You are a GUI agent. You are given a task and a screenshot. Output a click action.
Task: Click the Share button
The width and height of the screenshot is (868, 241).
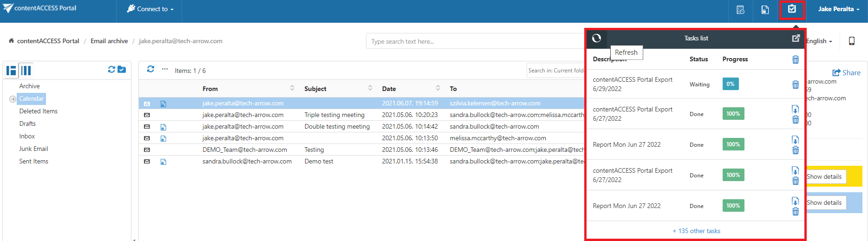[x=846, y=72]
